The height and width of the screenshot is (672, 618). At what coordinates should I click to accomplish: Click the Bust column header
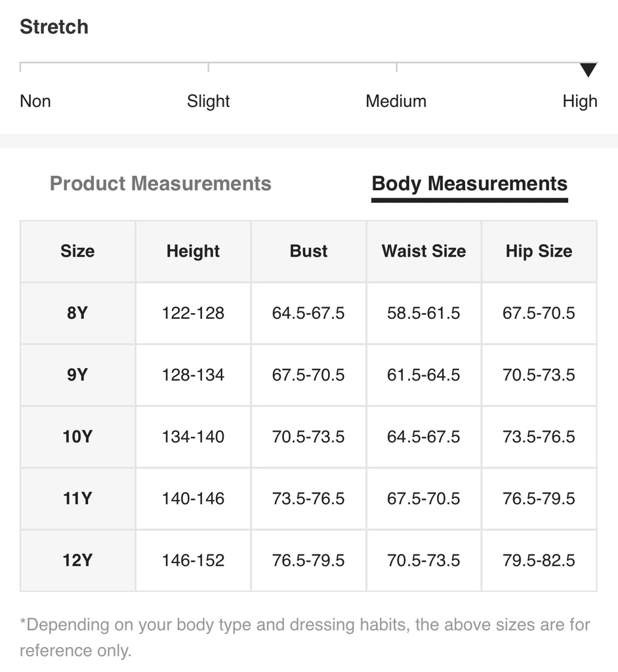[x=308, y=251]
